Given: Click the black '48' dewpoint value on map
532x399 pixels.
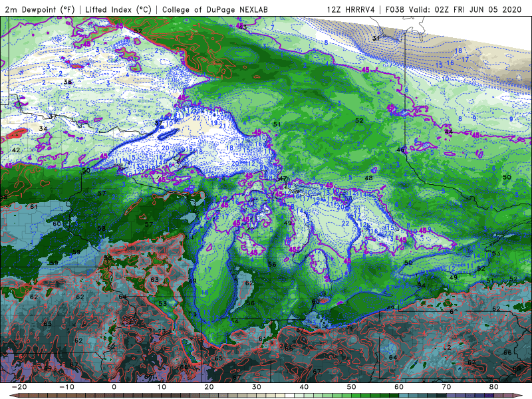Looking at the screenshot, I should click(x=368, y=178).
